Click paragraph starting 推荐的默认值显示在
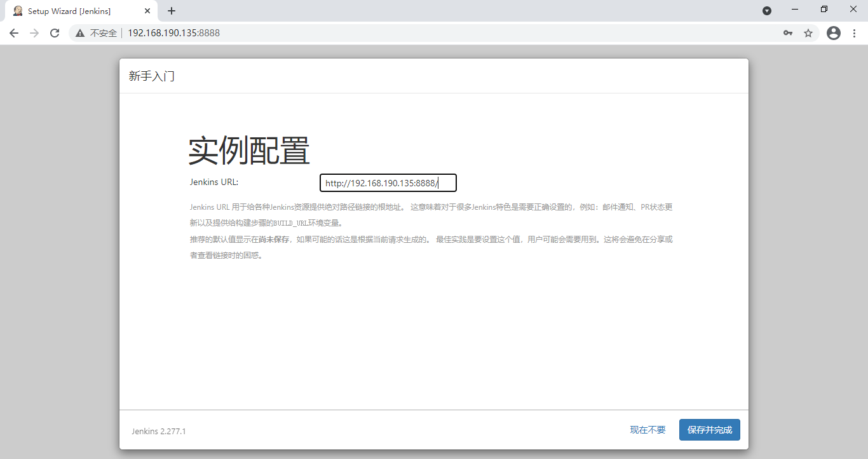 pyautogui.click(x=431, y=247)
